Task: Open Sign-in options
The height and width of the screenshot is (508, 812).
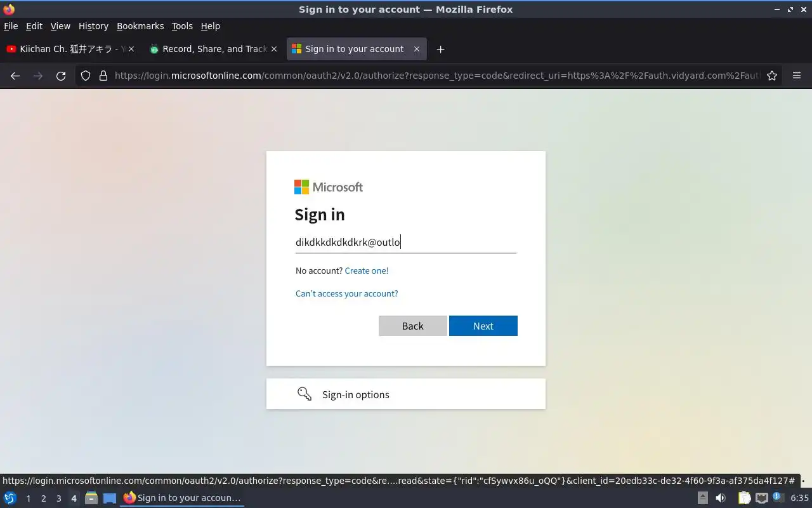Action: click(x=406, y=394)
